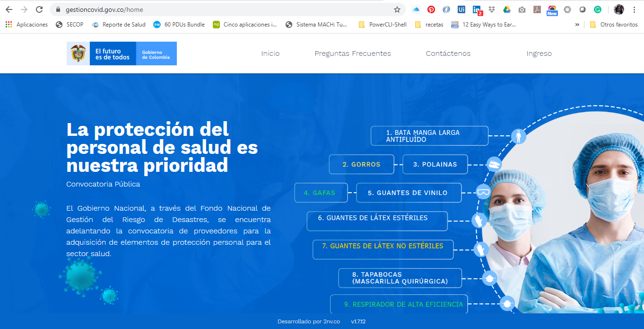
Task: Click the glove icon beside Látex Estériles
Action: [479, 221]
